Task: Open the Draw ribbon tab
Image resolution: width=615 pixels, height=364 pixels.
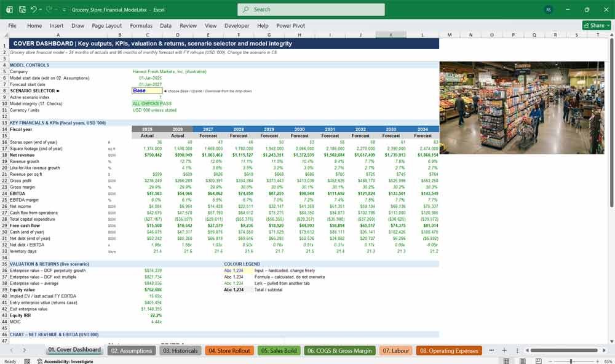Action: 77,25
